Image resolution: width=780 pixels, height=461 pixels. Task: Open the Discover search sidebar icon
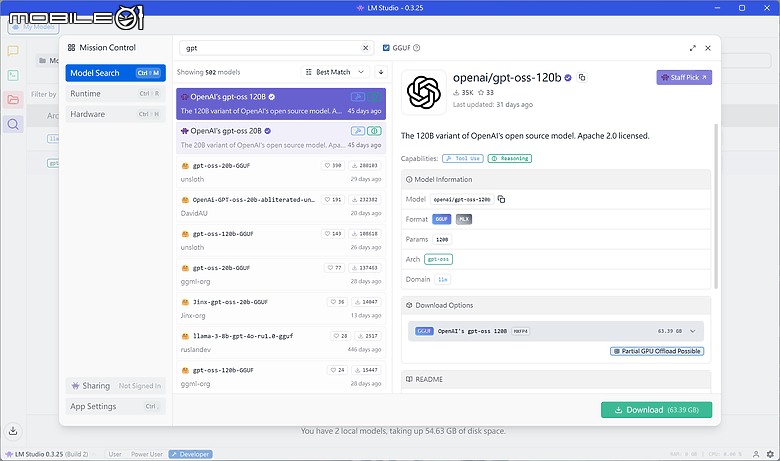coord(13,124)
